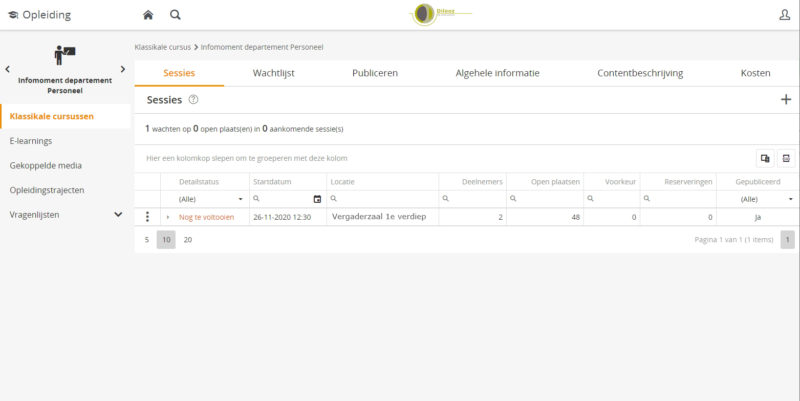
Task: Click search icon in Startdatum filter
Action: (256, 198)
